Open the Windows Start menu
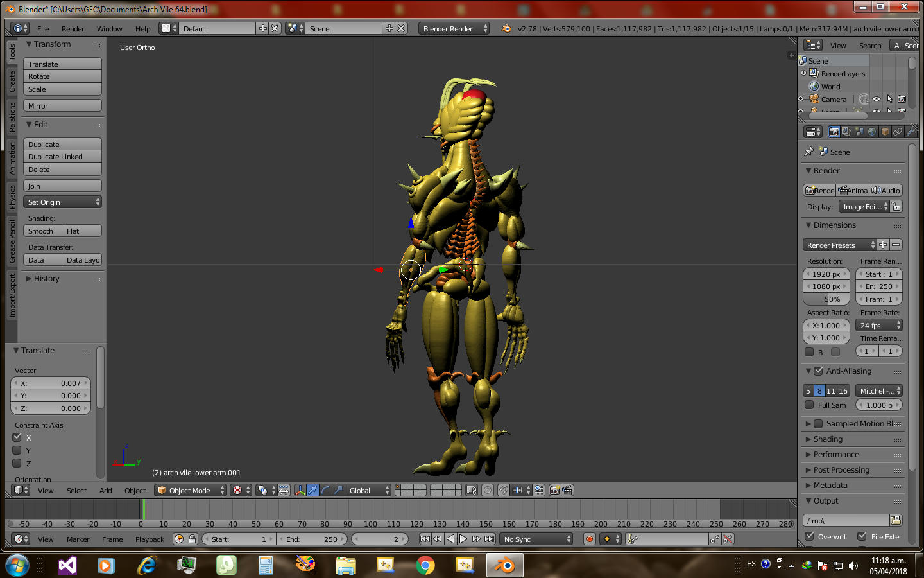The image size is (924, 578). (17, 565)
